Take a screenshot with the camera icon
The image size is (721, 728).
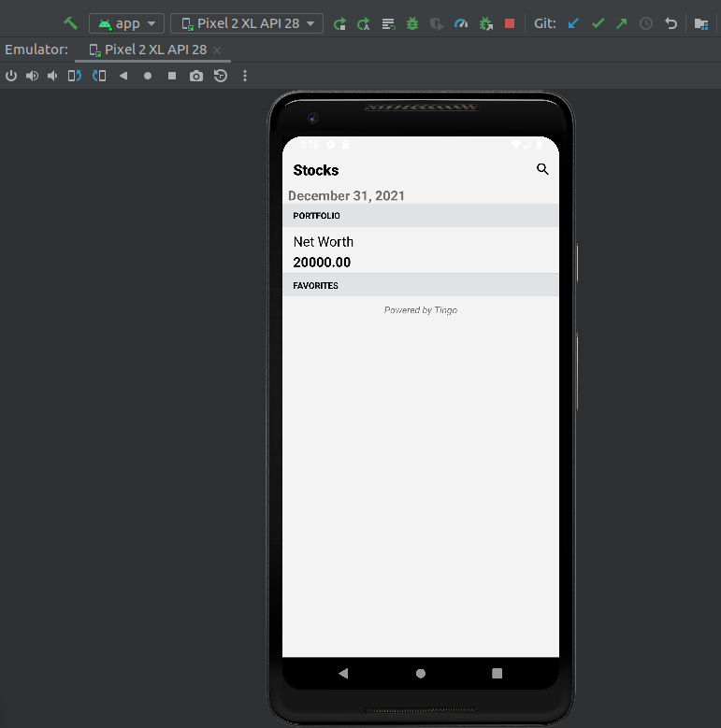point(196,76)
